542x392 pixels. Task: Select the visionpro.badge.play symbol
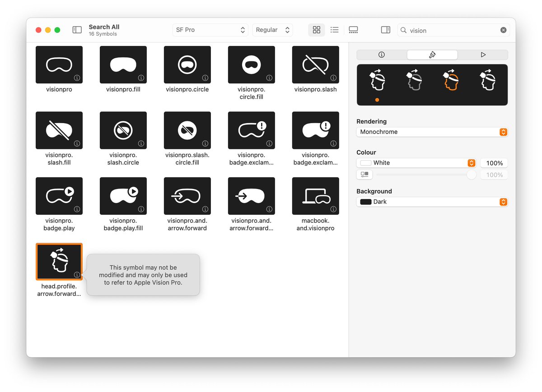(59, 196)
